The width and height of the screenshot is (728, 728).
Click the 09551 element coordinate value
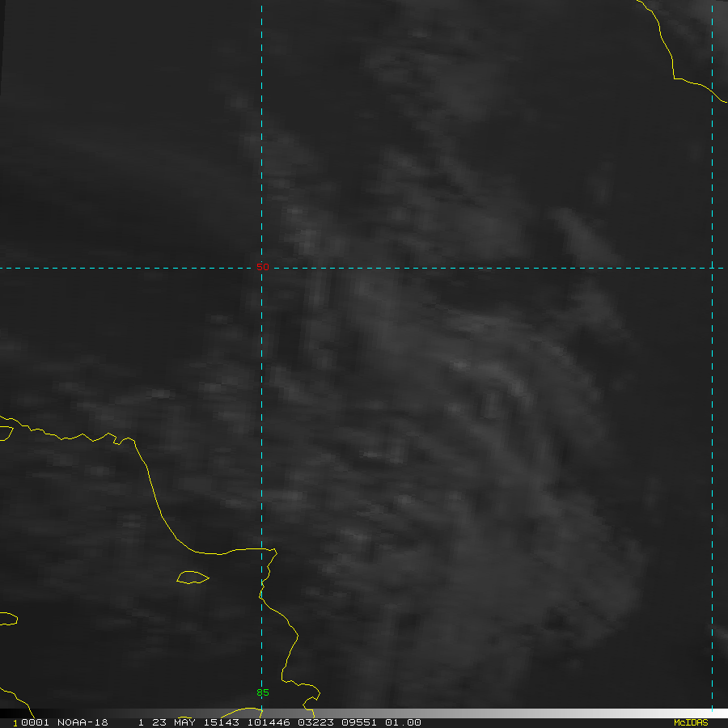[x=360, y=722]
